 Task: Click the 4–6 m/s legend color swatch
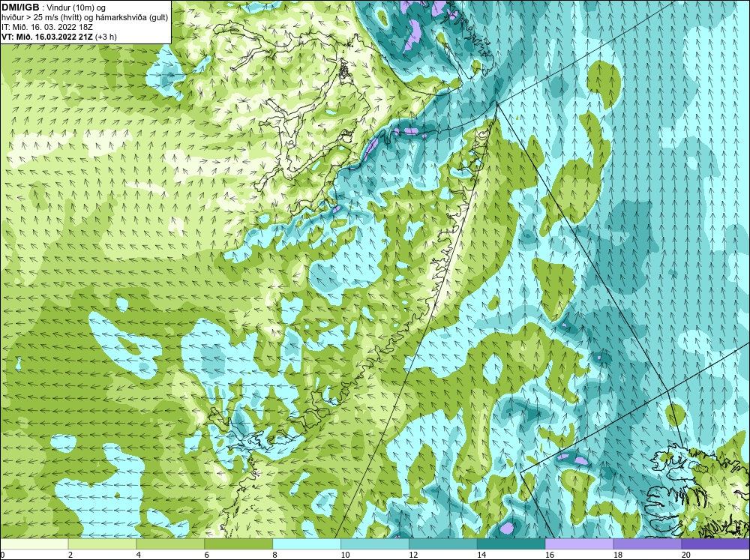click(170, 544)
